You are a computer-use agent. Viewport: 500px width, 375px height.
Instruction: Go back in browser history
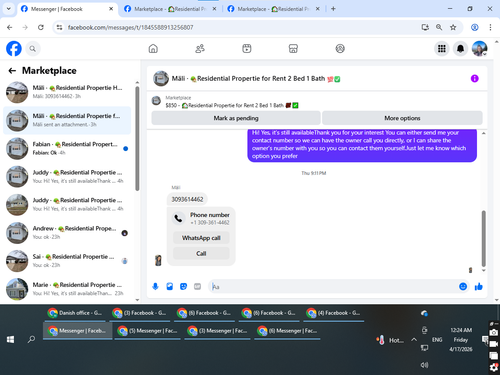[10, 27]
